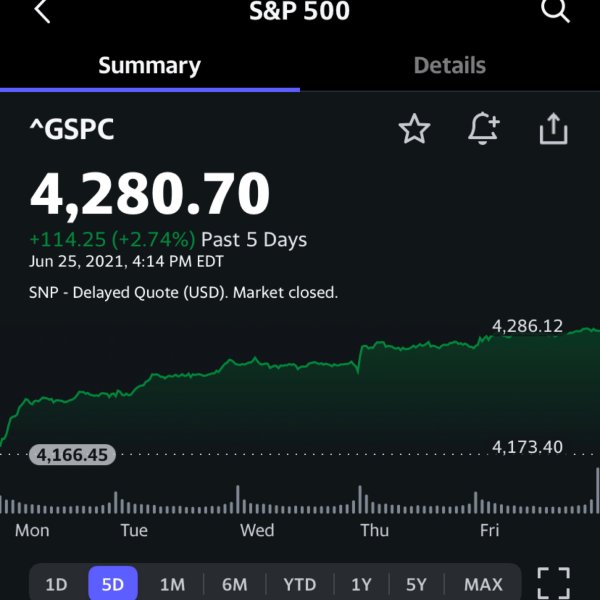Select the 5D chart range

(x=113, y=584)
